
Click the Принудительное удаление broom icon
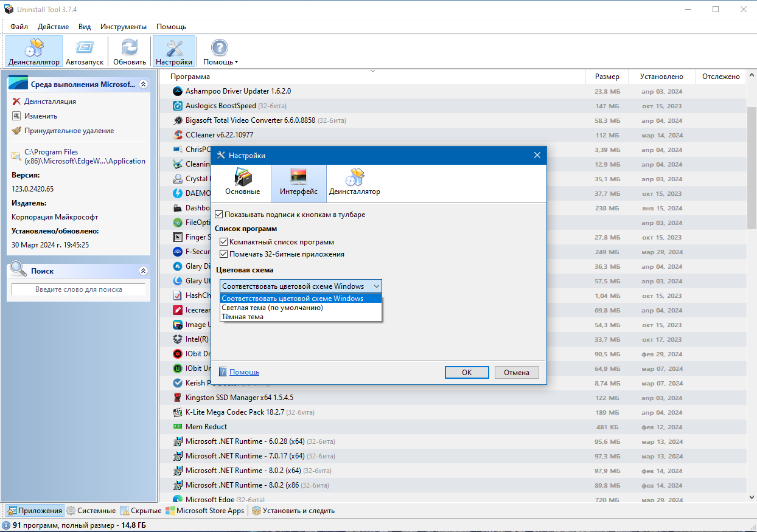[16, 131]
